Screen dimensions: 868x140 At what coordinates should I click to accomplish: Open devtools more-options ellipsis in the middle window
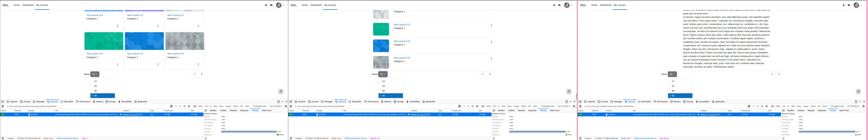(x=570, y=102)
